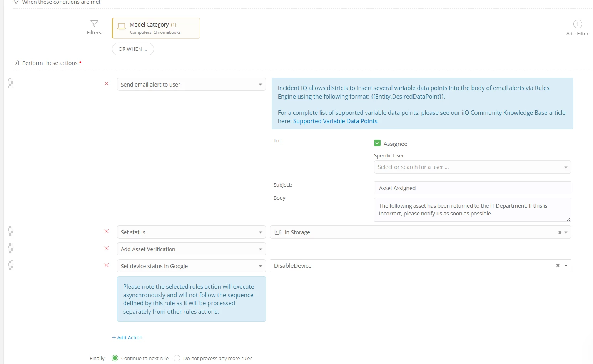The height and width of the screenshot is (364, 593).
Task: Click the Perform these actions arrow icon
Action: tap(16, 63)
